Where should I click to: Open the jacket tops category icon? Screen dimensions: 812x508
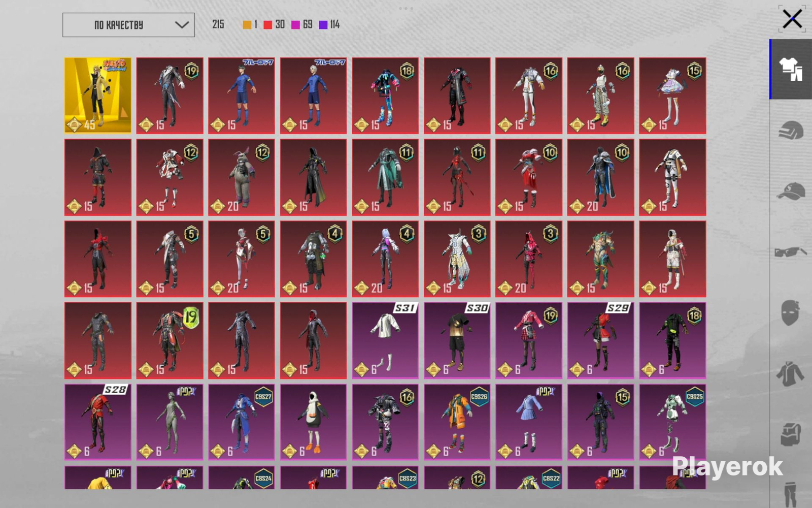click(790, 374)
